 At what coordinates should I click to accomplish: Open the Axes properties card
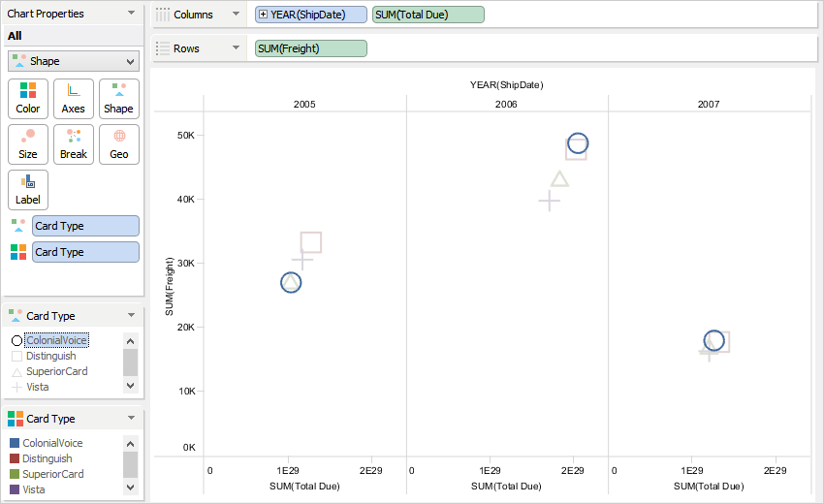pyautogui.click(x=74, y=99)
